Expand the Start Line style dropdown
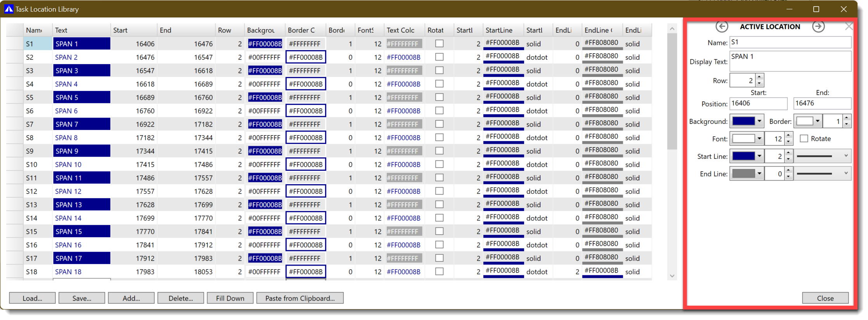 tap(846, 156)
